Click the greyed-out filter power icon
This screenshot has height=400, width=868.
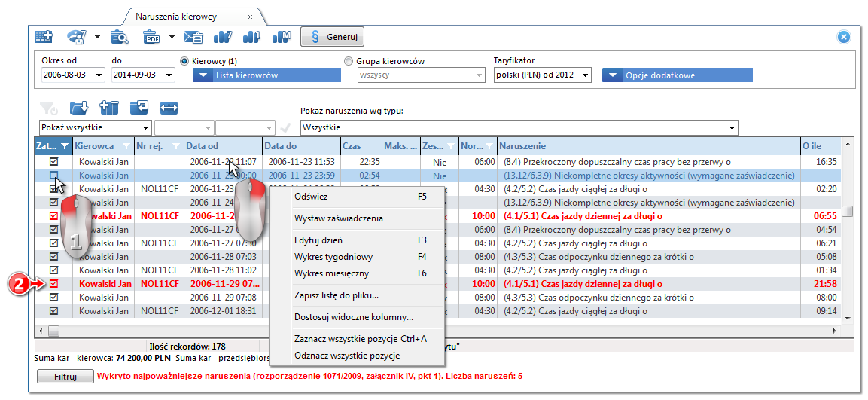(x=49, y=108)
